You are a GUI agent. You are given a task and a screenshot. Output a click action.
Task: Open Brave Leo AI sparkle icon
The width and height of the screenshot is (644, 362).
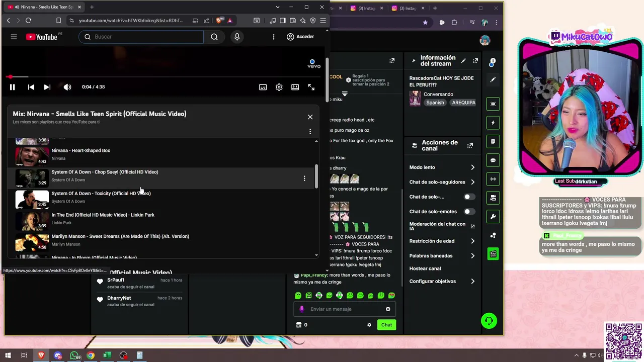click(x=303, y=21)
